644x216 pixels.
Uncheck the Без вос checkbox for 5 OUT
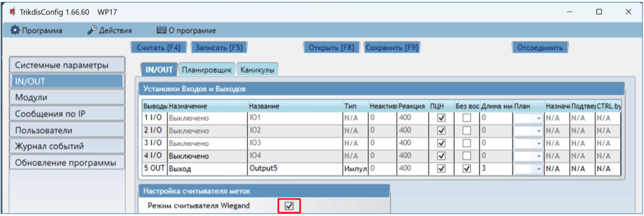467,168
